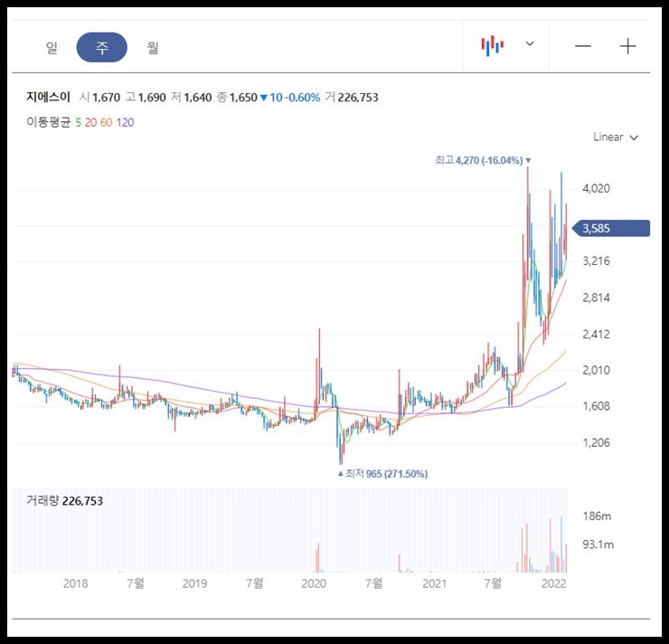The width and height of the screenshot is (669, 644).
Task: Zoom out with the minus button
Action: tap(583, 45)
